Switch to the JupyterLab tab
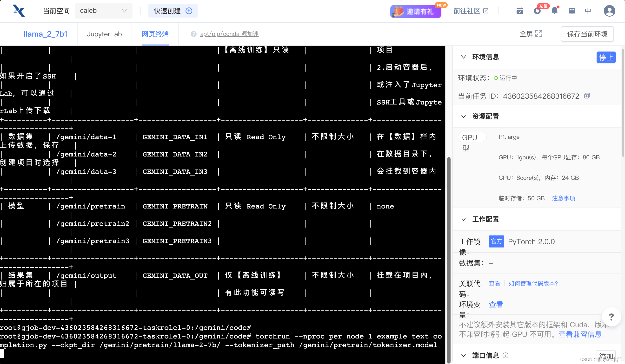Image resolution: width=625 pixels, height=364 pixels. [x=104, y=34]
